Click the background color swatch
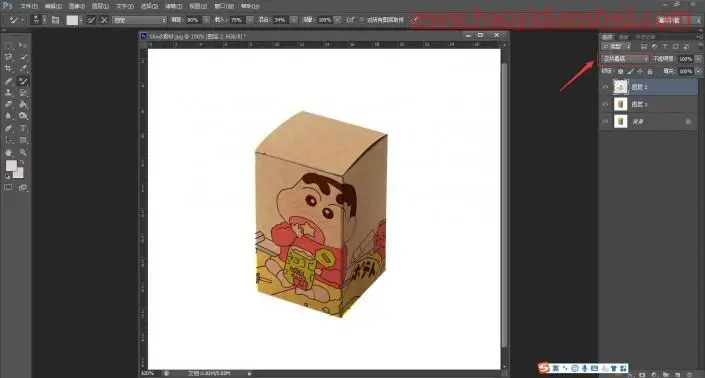This screenshot has height=378, width=705. 18,173
